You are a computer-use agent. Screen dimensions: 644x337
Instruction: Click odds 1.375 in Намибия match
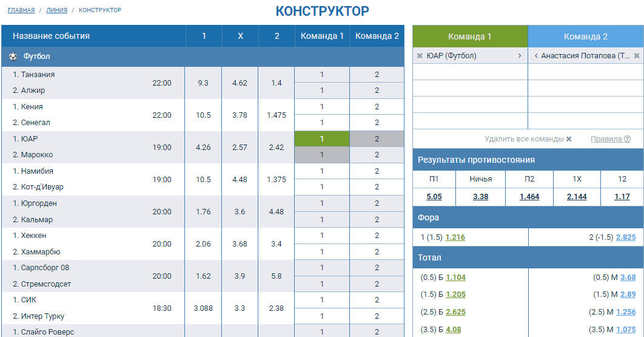[x=277, y=179]
